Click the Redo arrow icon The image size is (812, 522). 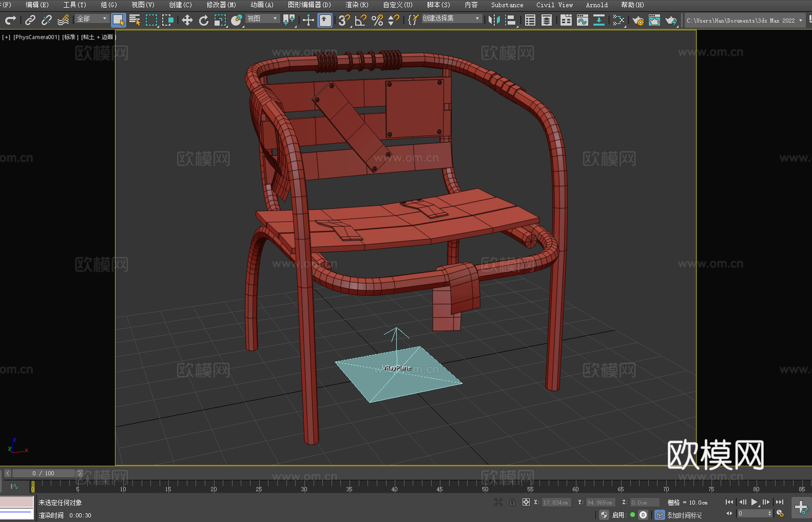pyautogui.click(x=10, y=20)
